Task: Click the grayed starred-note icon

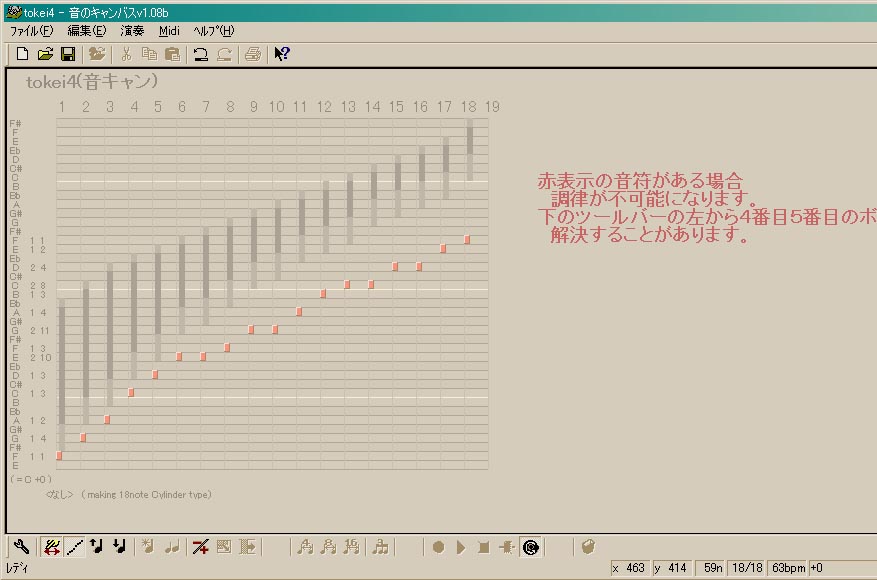Action: click(x=148, y=546)
